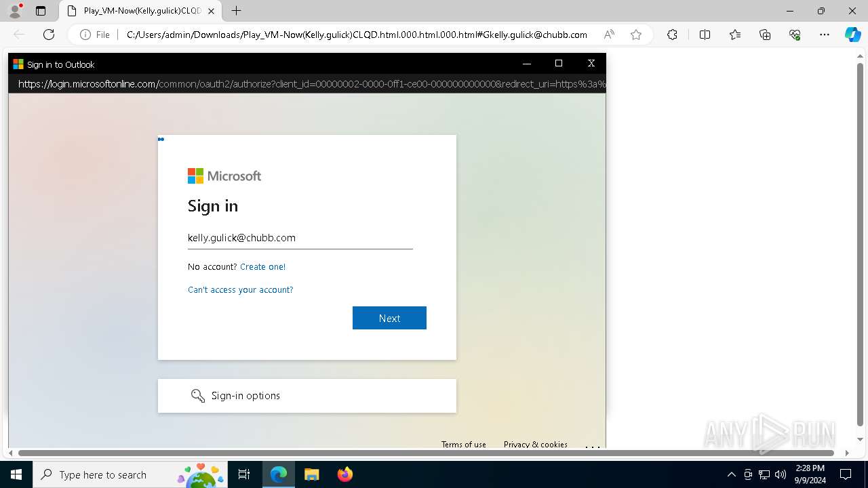868x488 pixels.
Task: Click the Sign-in options key icon
Action: pos(198,396)
